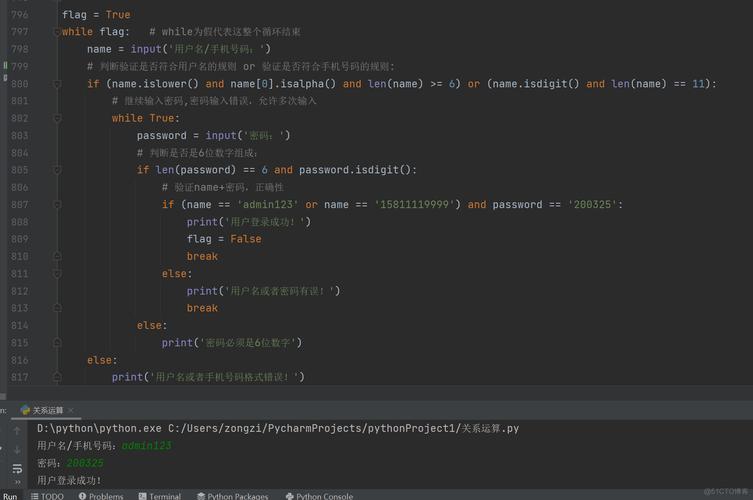Viewport: 753px width, 500px height.
Task: Click 'flag = True' on line 796
Action: point(96,15)
